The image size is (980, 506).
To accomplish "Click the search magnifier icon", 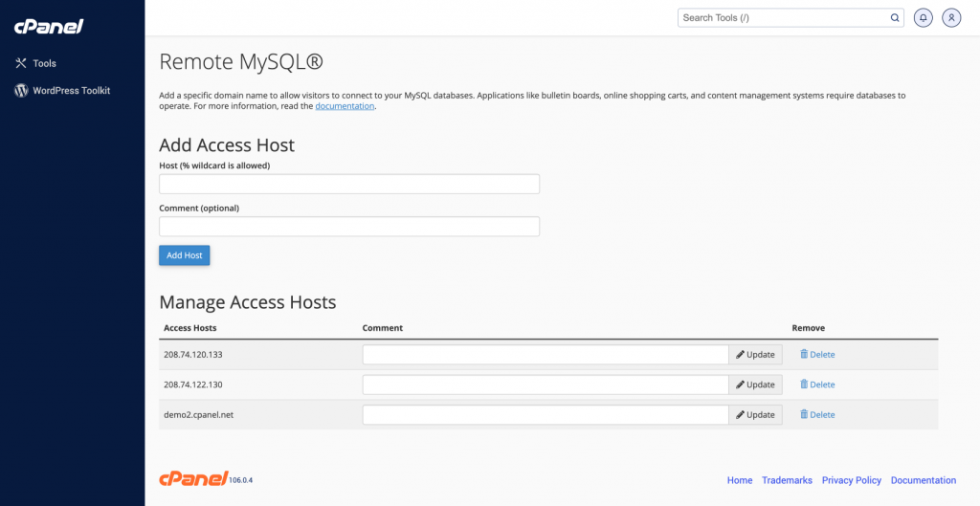I will click(x=895, y=17).
